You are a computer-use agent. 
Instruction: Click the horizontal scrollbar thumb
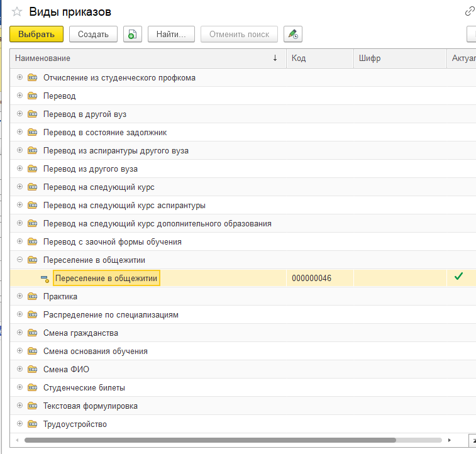click(210, 440)
